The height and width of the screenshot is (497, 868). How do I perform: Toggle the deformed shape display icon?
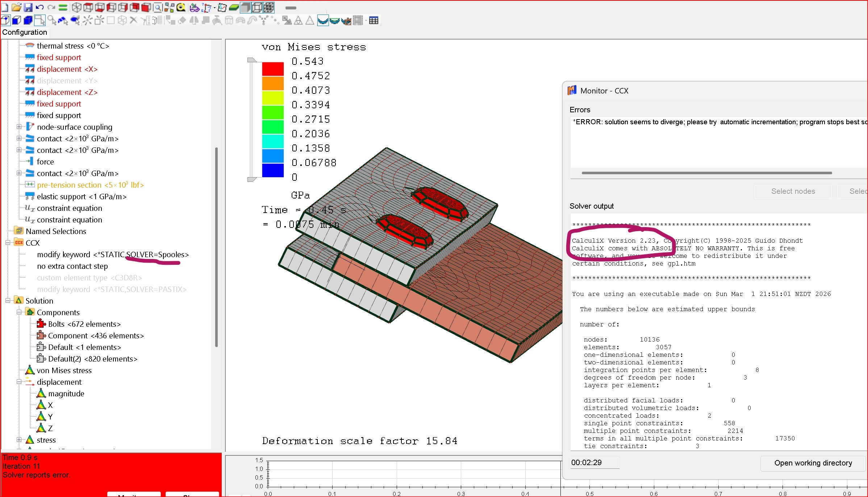point(323,21)
